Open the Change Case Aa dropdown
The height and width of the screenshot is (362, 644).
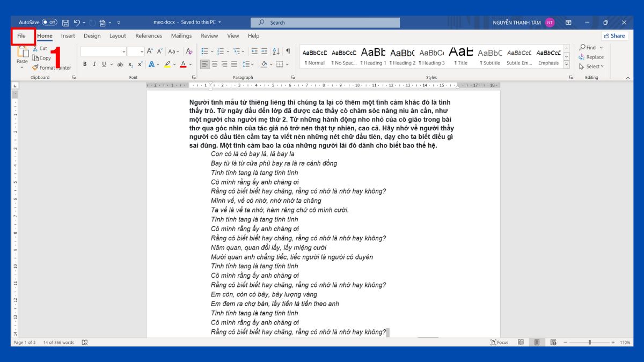click(x=174, y=51)
